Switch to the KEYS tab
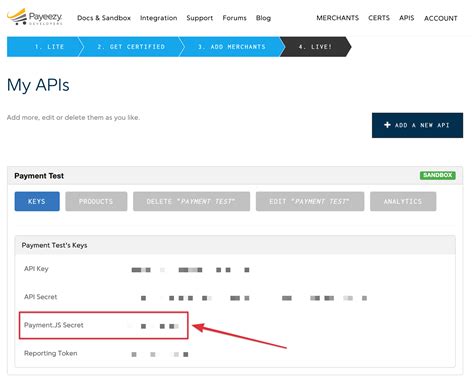The height and width of the screenshot is (385, 474). 37,201
